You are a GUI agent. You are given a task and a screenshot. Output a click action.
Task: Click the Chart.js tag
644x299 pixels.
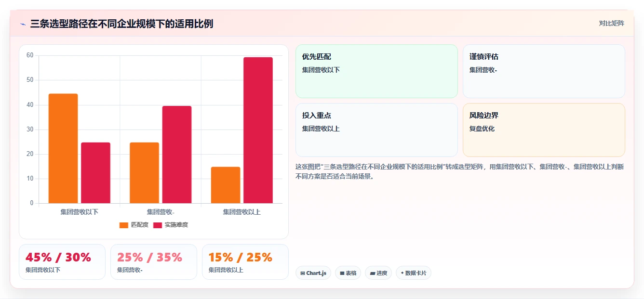tap(313, 273)
